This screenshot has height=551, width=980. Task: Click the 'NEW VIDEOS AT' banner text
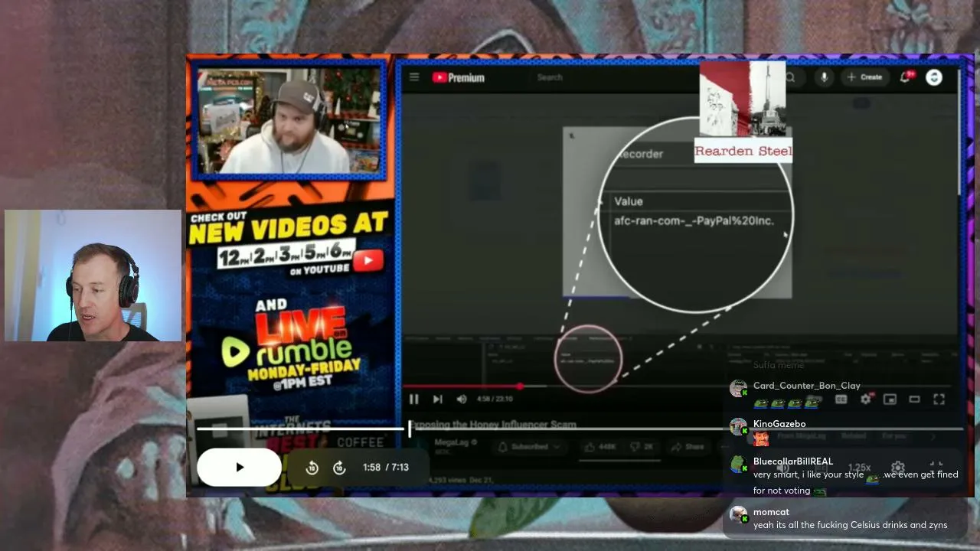[x=289, y=227]
